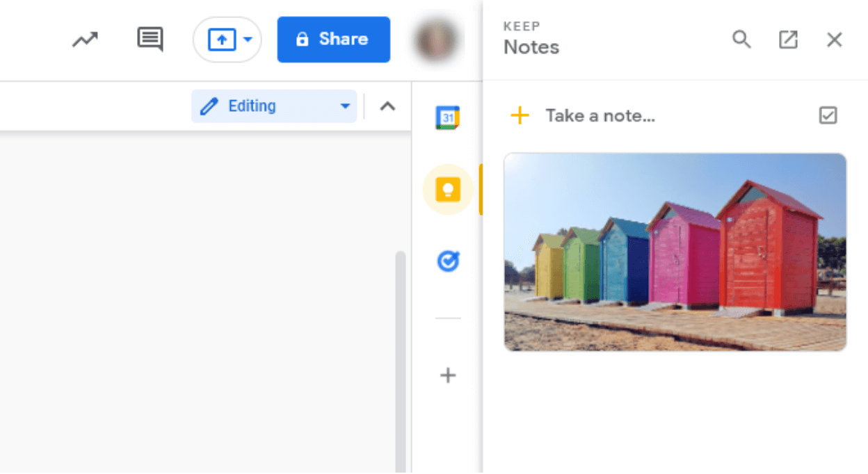The height and width of the screenshot is (474, 868).
Task: Open comment history
Action: (x=150, y=40)
